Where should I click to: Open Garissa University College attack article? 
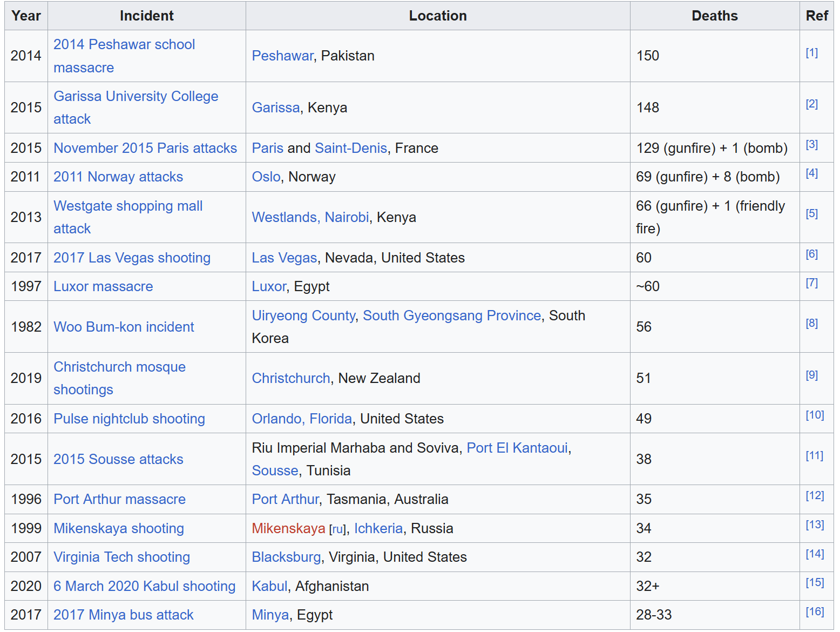pos(136,107)
